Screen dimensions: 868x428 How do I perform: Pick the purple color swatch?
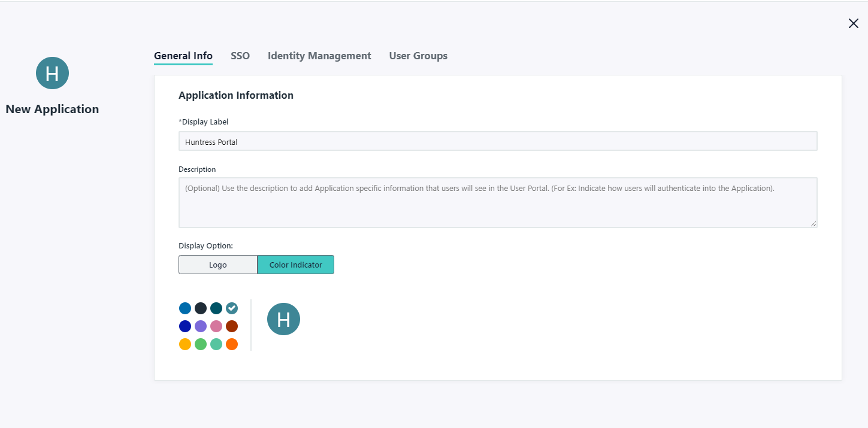(x=201, y=326)
